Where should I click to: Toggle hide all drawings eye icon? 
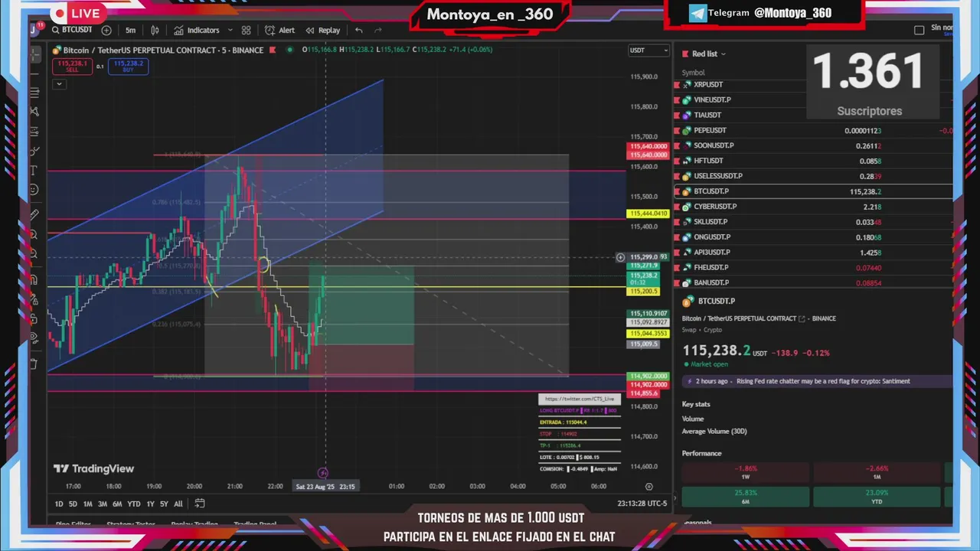click(34, 338)
